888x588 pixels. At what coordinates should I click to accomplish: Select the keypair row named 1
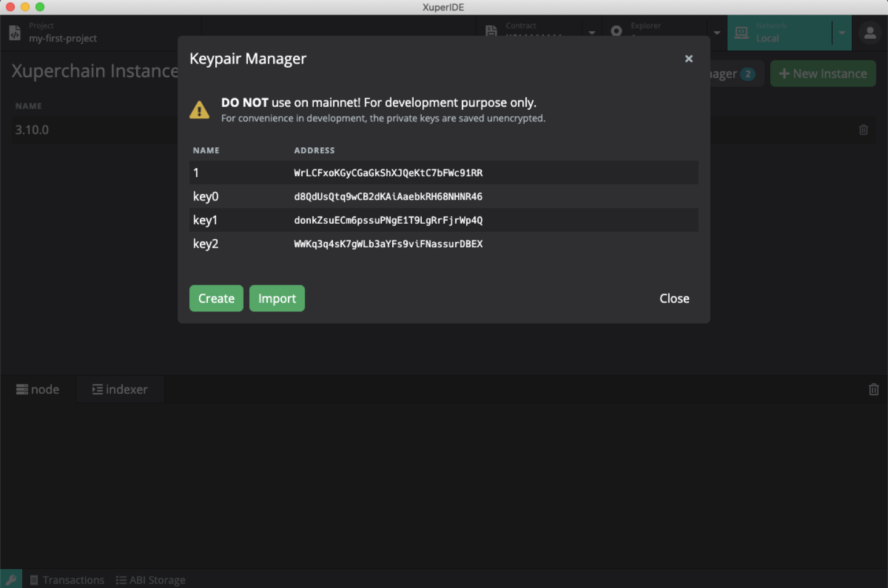(x=443, y=173)
